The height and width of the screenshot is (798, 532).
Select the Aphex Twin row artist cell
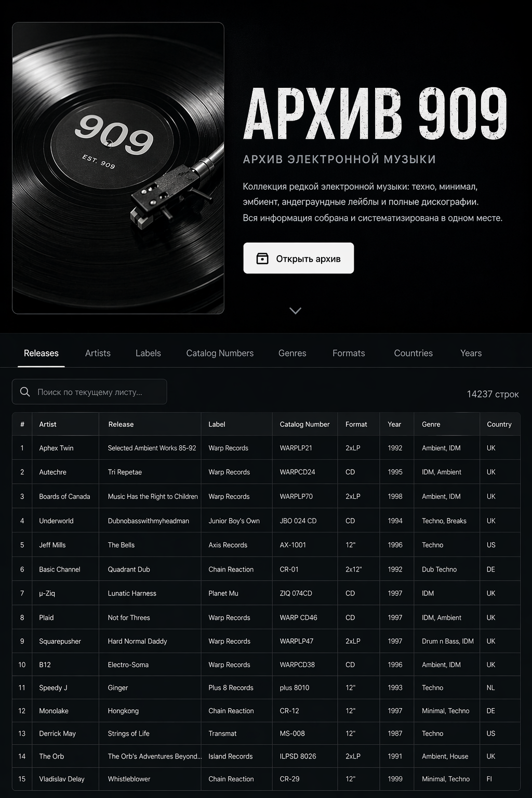[x=56, y=448]
